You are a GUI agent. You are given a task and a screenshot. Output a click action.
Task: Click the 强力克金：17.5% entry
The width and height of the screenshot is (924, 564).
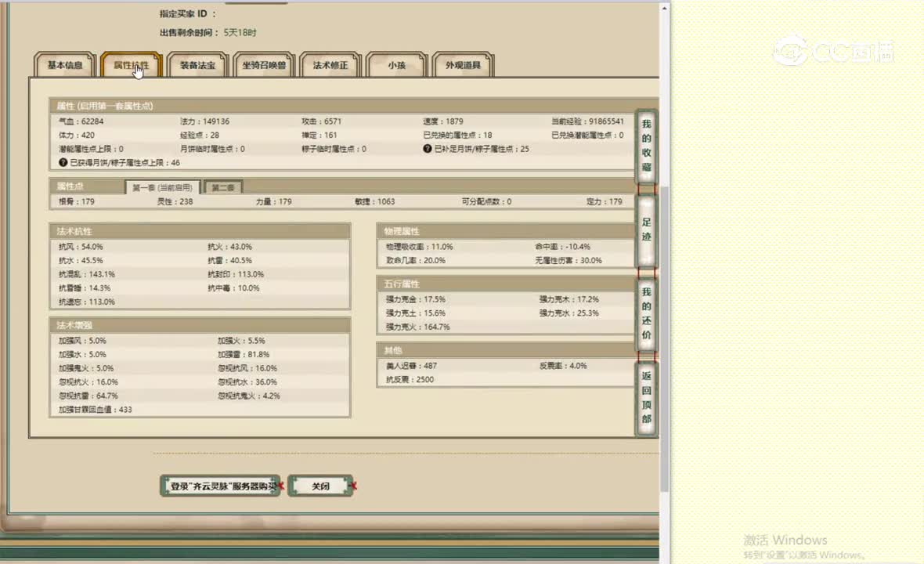point(416,299)
